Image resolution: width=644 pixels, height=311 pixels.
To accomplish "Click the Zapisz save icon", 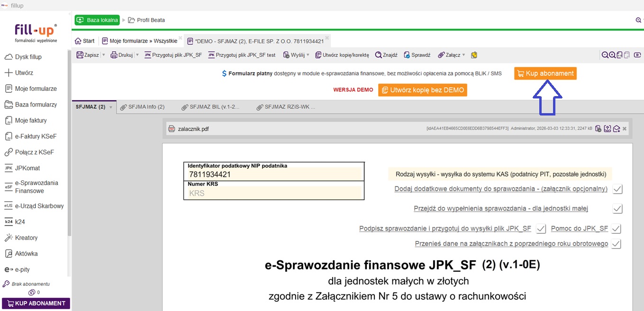I will pos(80,55).
